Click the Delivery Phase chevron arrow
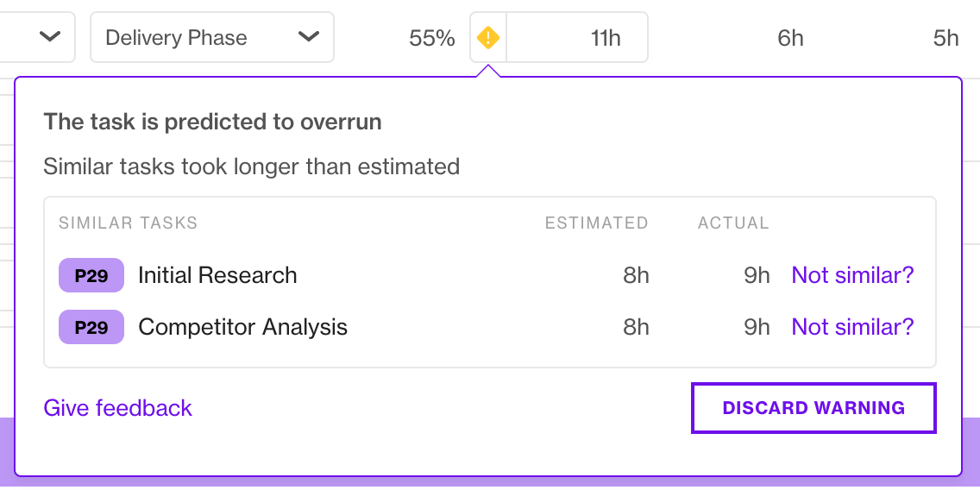980x490 pixels. click(x=309, y=37)
